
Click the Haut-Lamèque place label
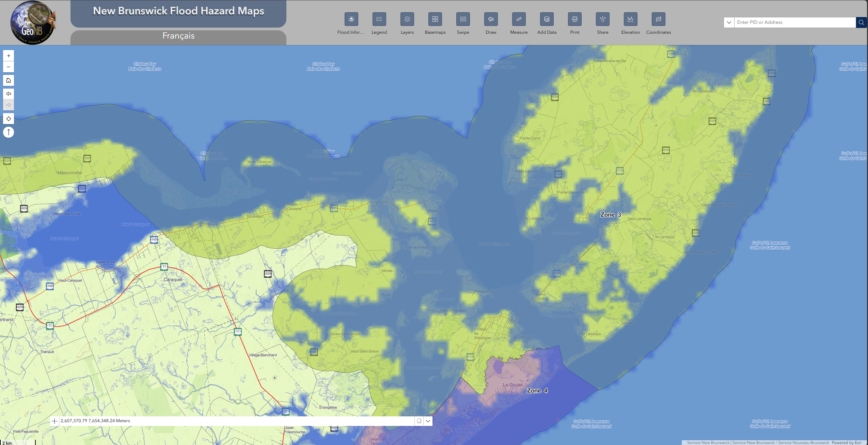(639, 219)
